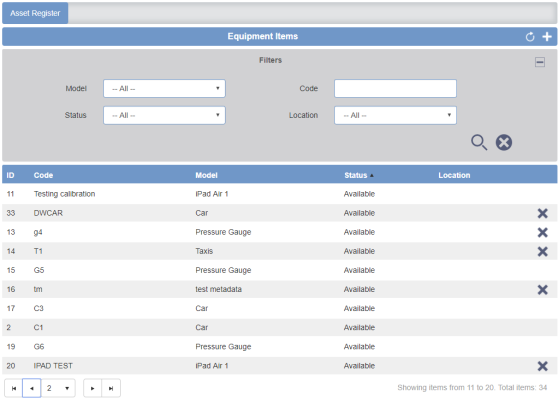Select the G6 code cell

(x=39, y=347)
